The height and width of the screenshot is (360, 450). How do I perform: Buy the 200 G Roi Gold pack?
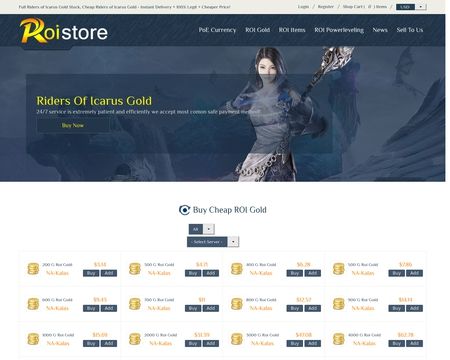[91, 273]
